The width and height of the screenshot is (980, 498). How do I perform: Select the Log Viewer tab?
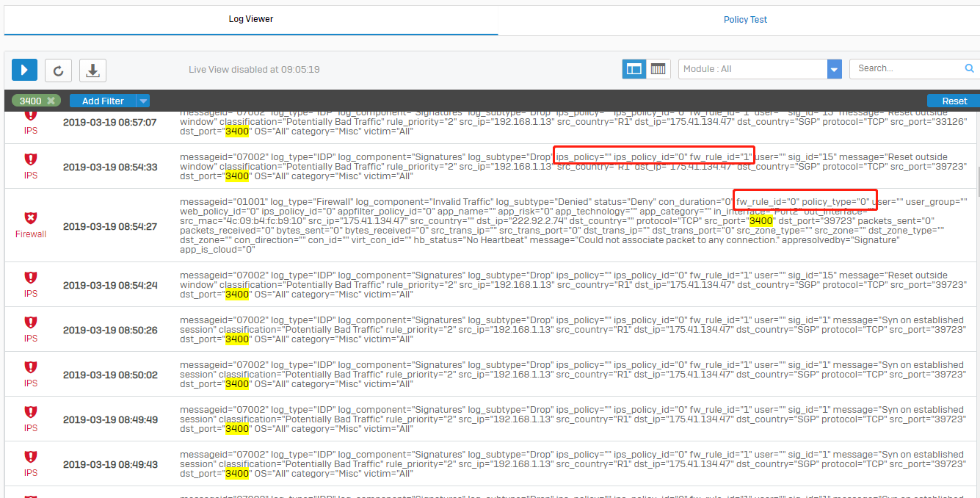coord(251,19)
